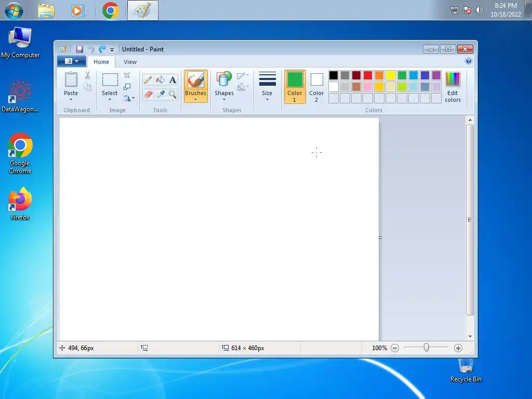Open Customize Quick Access Toolbar dropdown
Screen dimensions: 532x399
(x=112, y=49)
